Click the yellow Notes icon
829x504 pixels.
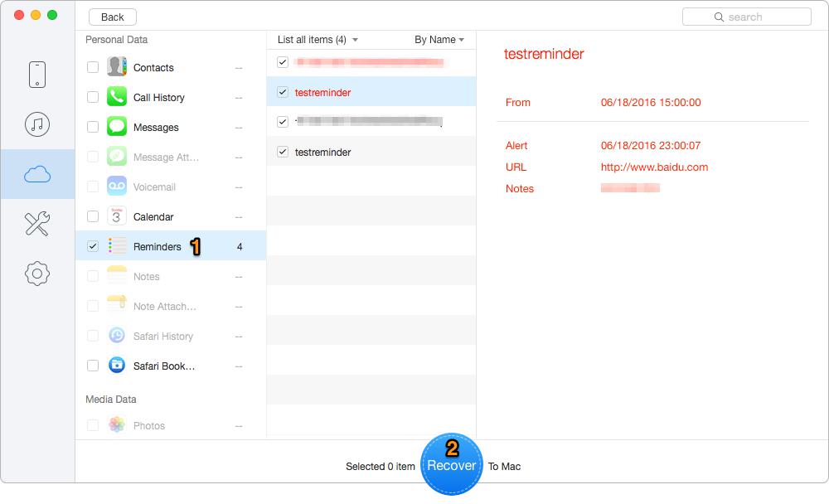tap(117, 276)
